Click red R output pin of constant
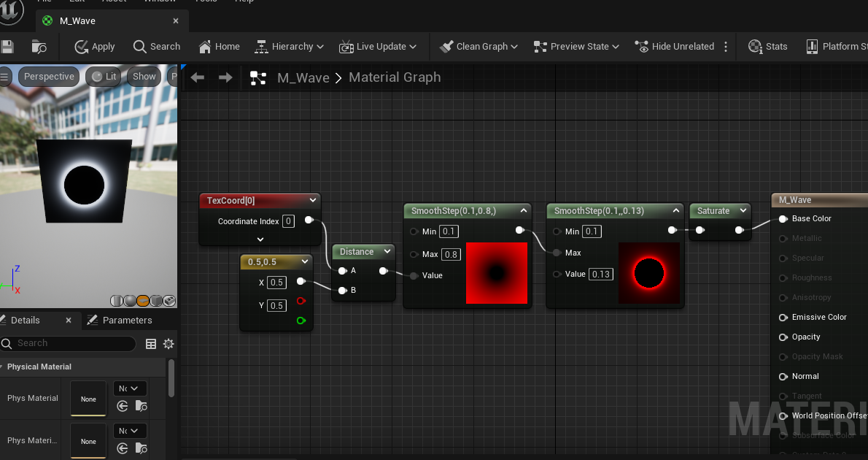This screenshot has height=460, width=868. coord(301,301)
